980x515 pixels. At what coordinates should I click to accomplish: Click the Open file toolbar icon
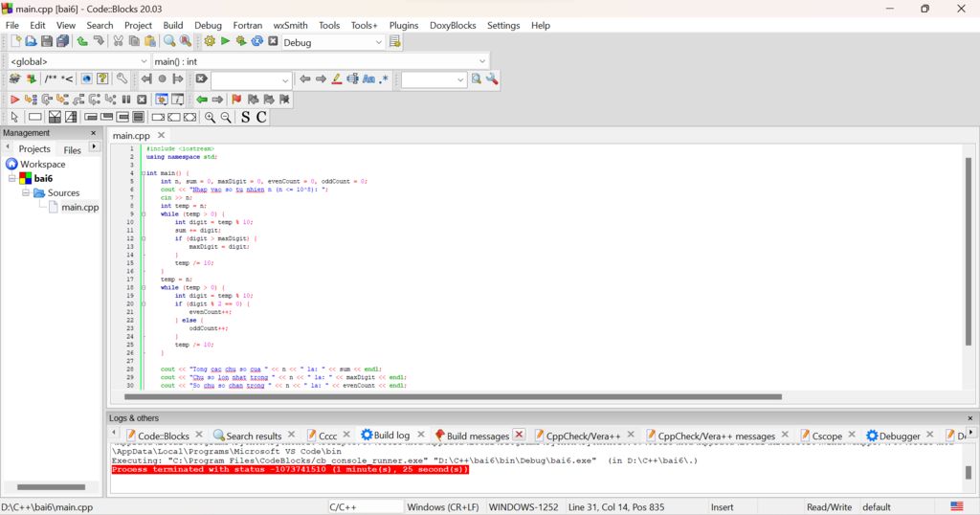31,41
